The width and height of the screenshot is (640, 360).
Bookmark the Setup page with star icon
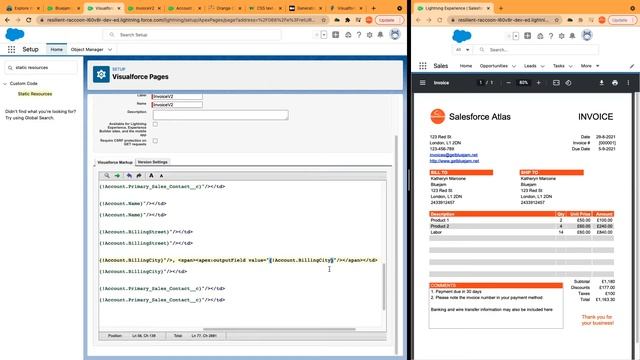[x=324, y=20]
